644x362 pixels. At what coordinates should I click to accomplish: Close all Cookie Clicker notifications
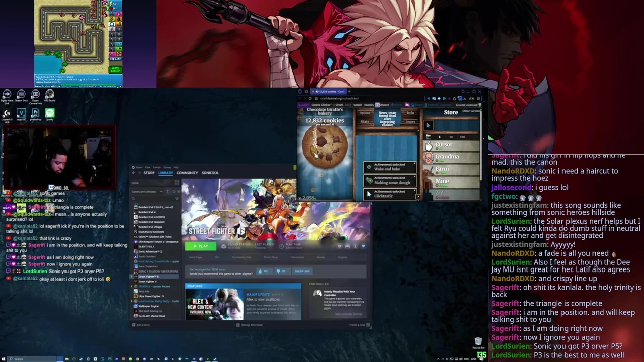pyautogui.click(x=418, y=197)
